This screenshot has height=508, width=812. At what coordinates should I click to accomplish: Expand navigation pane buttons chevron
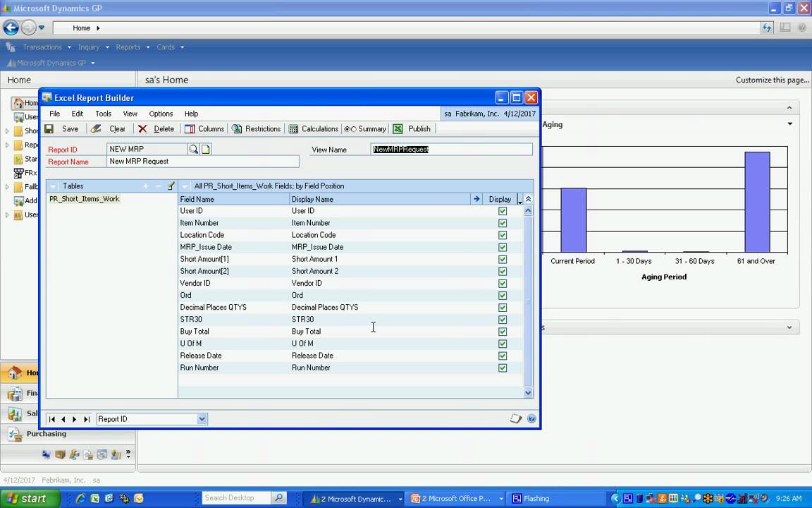(128, 454)
